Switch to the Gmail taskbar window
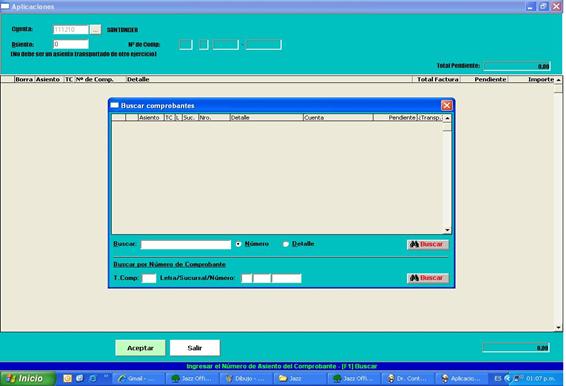Image resolution: width=566 pixels, height=386 pixels. (138, 378)
